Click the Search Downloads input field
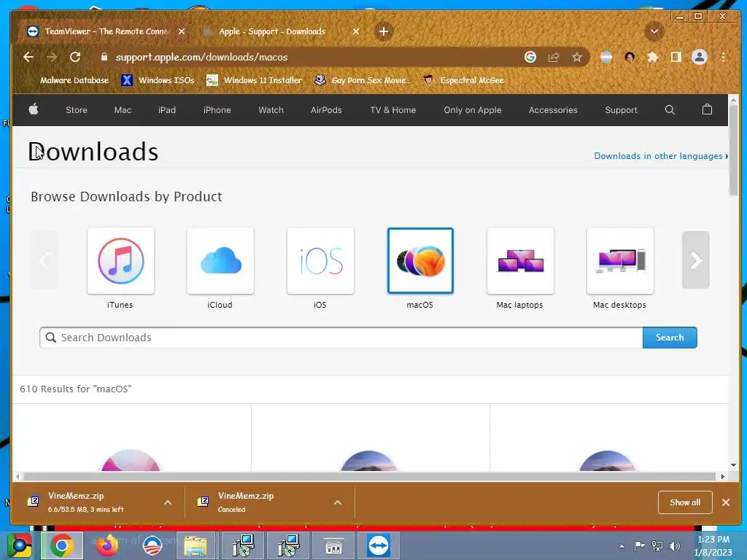Image resolution: width=747 pixels, height=560 pixels. (341, 338)
